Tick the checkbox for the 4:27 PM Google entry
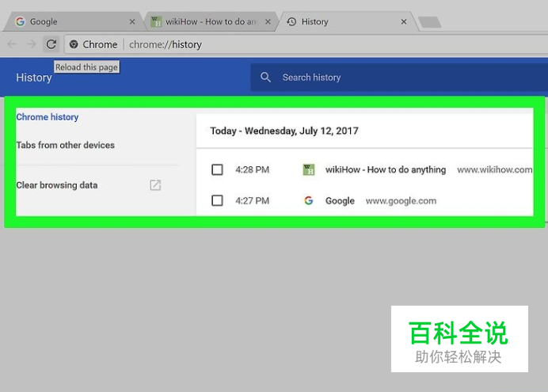This screenshot has width=548, height=392. tap(217, 200)
